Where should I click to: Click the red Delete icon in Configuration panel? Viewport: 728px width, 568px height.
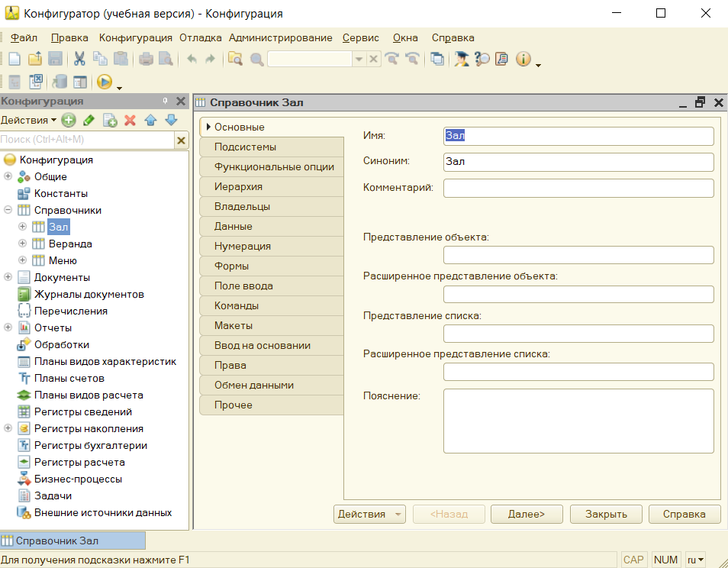tap(130, 120)
